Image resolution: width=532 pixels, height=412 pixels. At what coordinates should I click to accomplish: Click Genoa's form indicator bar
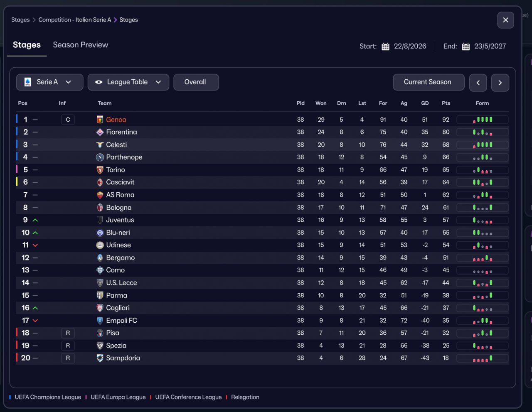483,120
